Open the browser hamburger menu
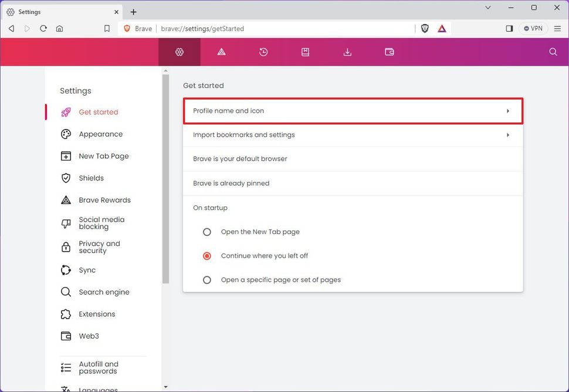Image resolution: width=569 pixels, height=392 pixels. [x=557, y=28]
